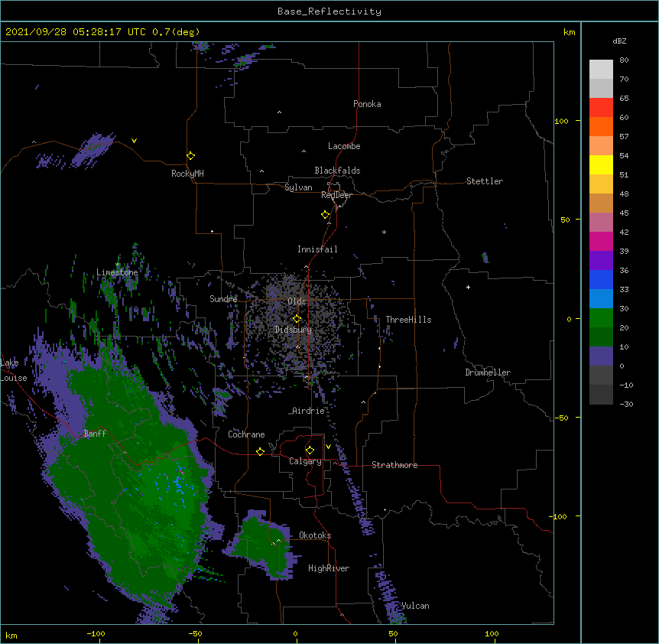Viewport: 659px width, 644px height.
Task: Select the Okotoks label
Action: pos(315,535)
